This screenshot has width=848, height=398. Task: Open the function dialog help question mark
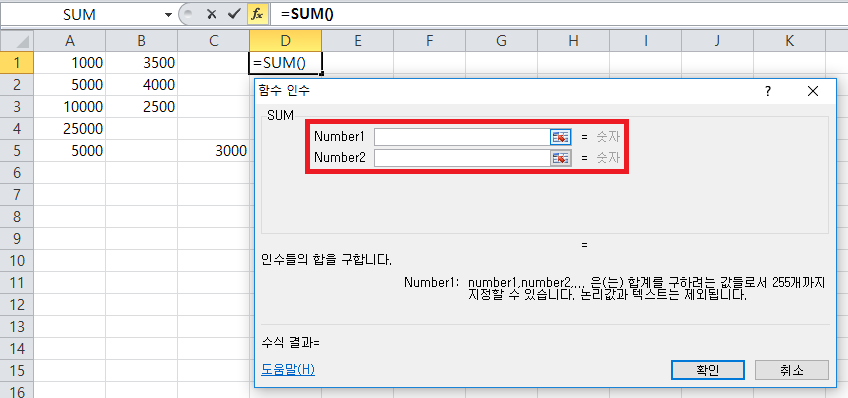(x=767, y=91)
